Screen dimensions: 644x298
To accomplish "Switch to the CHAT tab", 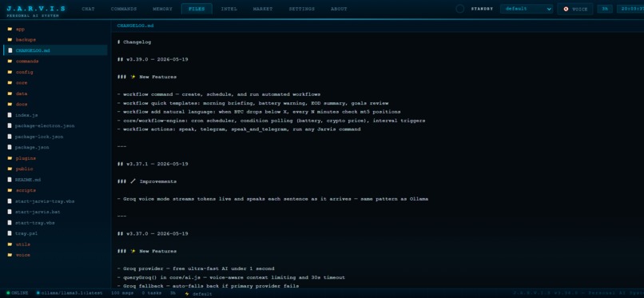I will (x=88, y=9).
